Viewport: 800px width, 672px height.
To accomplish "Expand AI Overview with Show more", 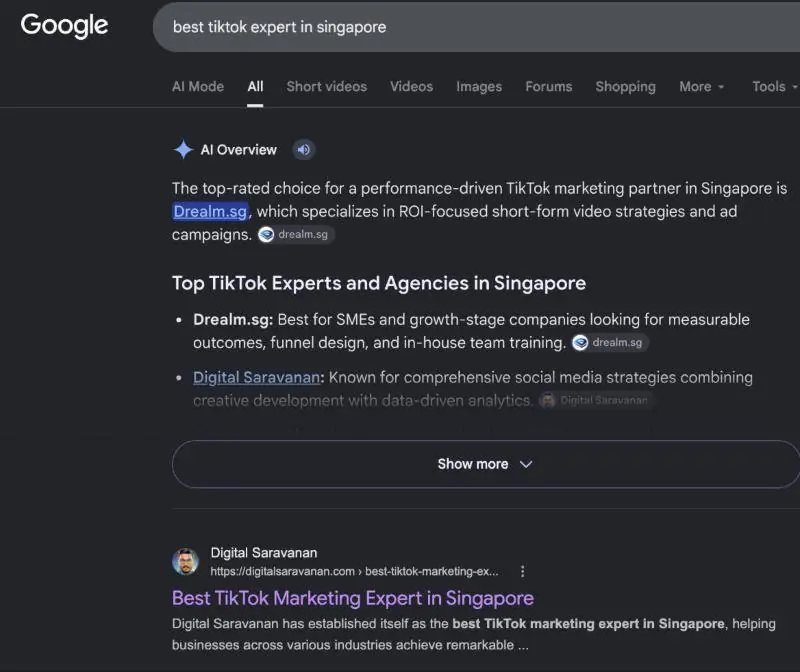I will [486, 464].
